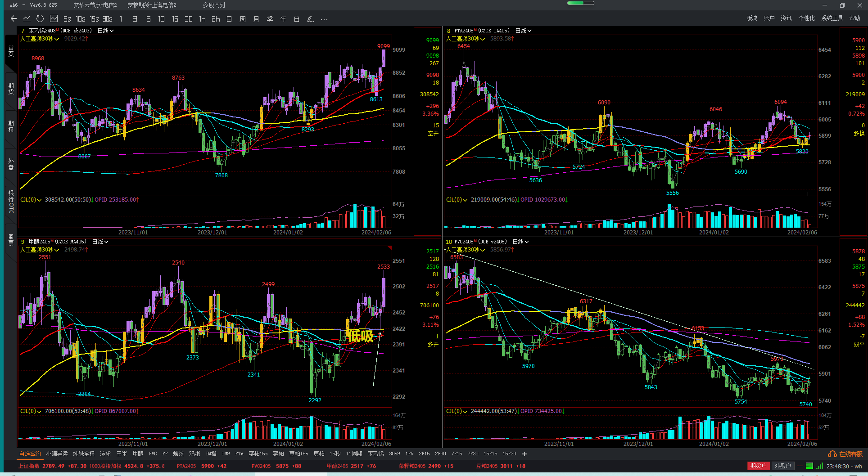Image resolution: width=868 pixels, height=476 pixels.
Task: Open the 银行OTC sidebar tab
Action: coord(11,202)
